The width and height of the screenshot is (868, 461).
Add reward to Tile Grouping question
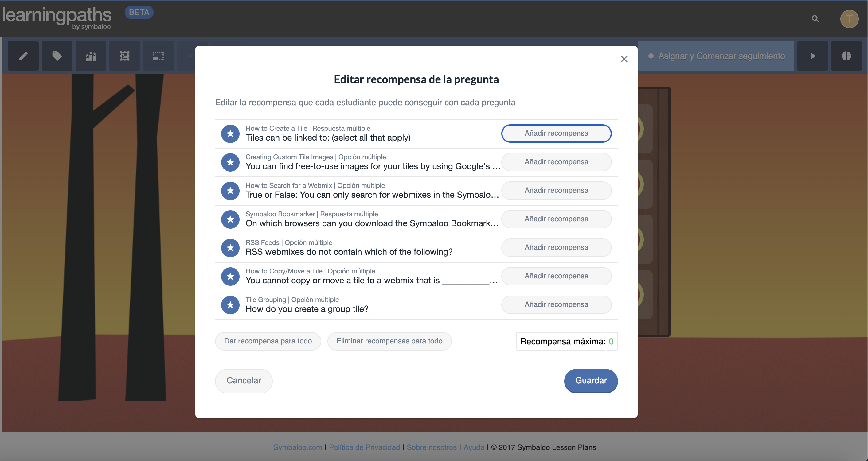pos(556,305)
